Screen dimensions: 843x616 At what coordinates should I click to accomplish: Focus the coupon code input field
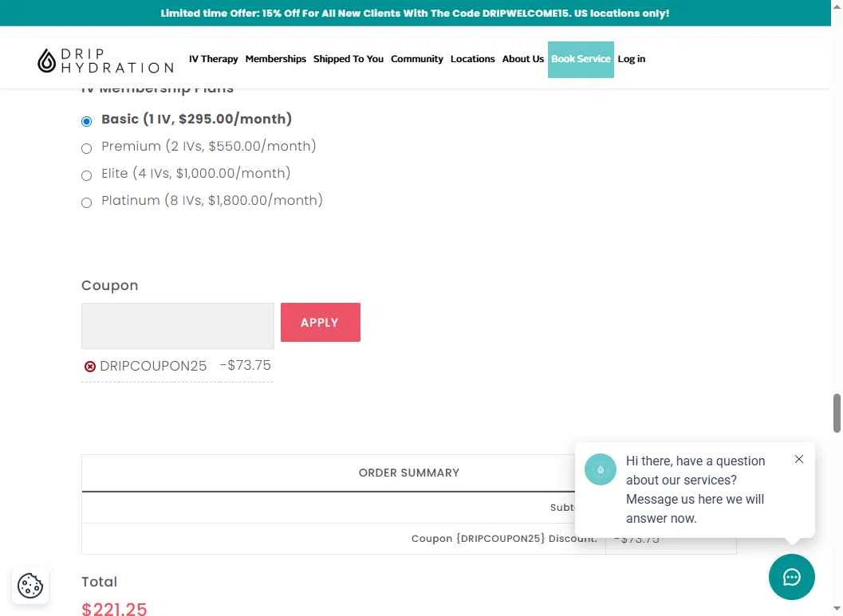[x=177, y=326]
